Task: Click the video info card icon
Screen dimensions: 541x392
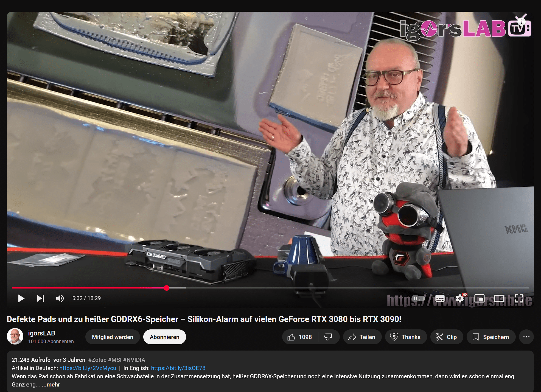Action: (522, 21)
